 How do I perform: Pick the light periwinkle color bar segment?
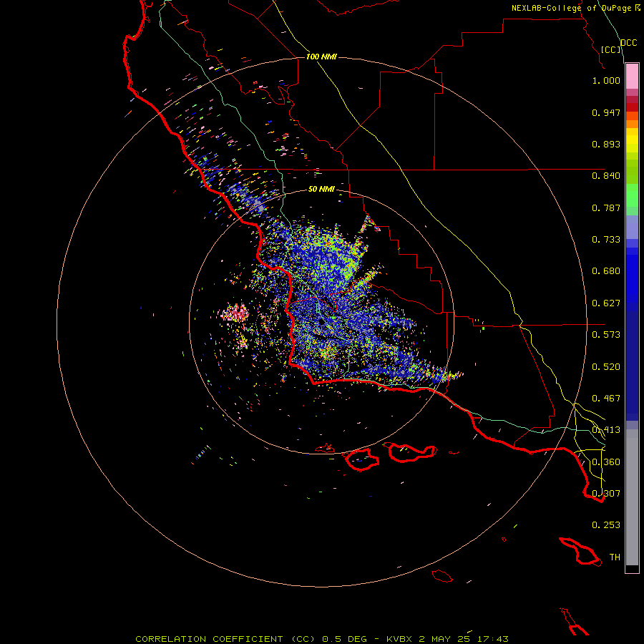tap(632, 228)
